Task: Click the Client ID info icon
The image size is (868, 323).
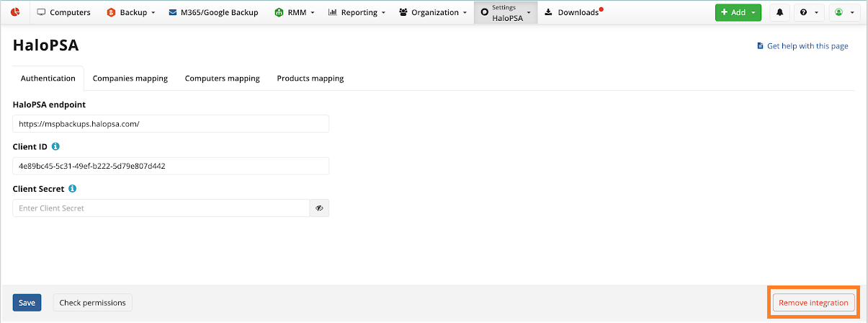Action: click(56, 146)
